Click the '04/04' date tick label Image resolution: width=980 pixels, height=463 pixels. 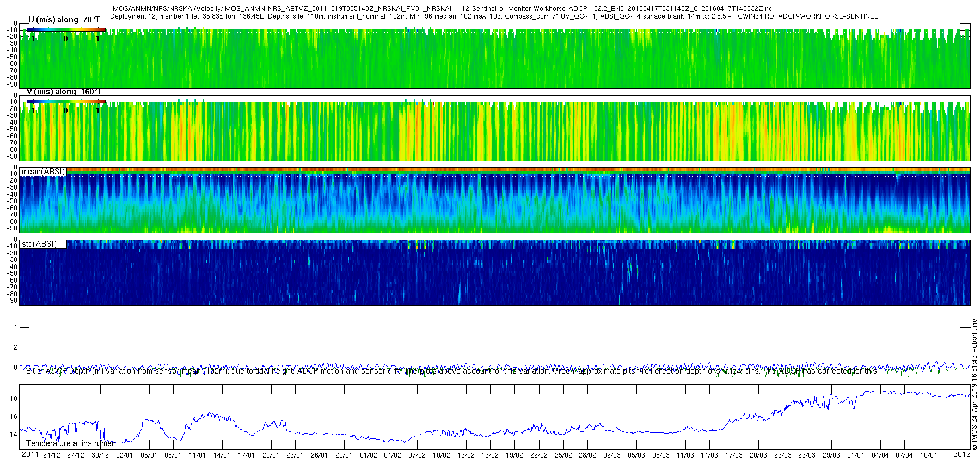click(x=880, y=455)
